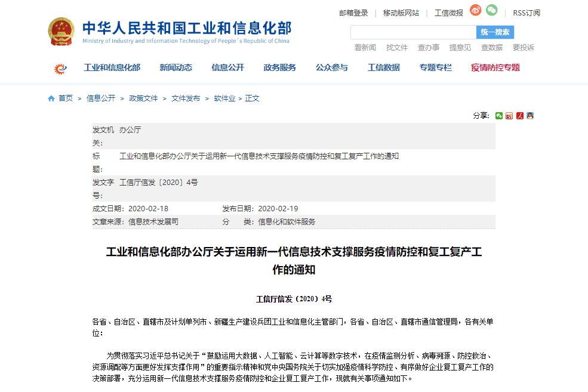Open the Weibo icon in top header

click(476, 10)
